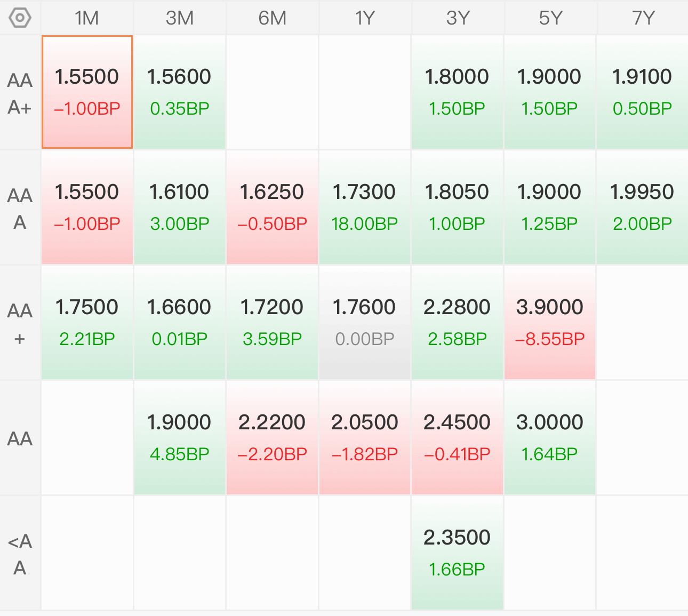Select AA 3M cell showing 1.9000
688x616 pixels.
[x=180, y=438]
